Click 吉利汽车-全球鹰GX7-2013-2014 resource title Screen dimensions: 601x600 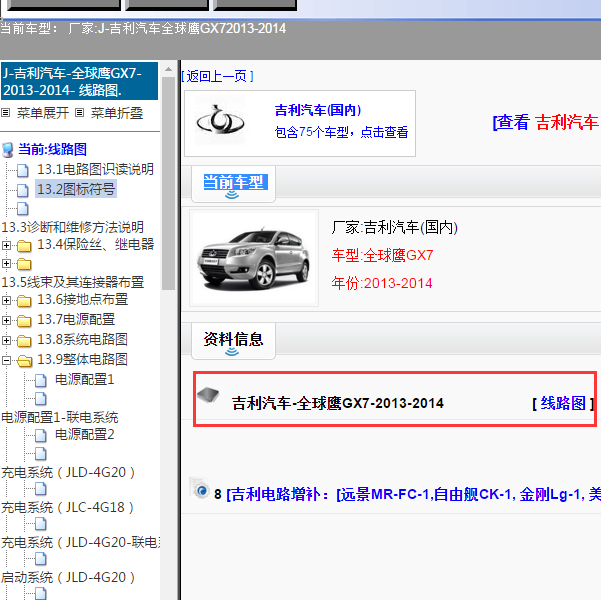coord(337,403)
